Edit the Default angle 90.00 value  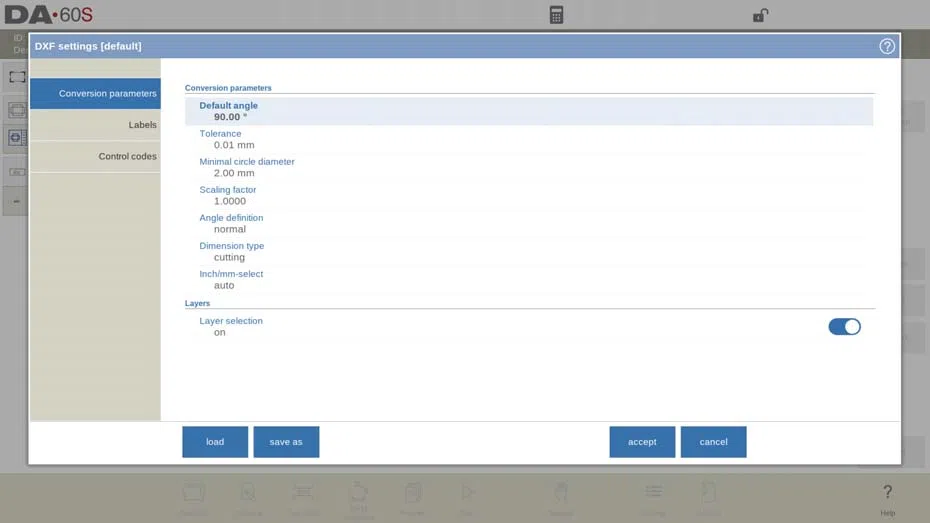pos(528,111)
